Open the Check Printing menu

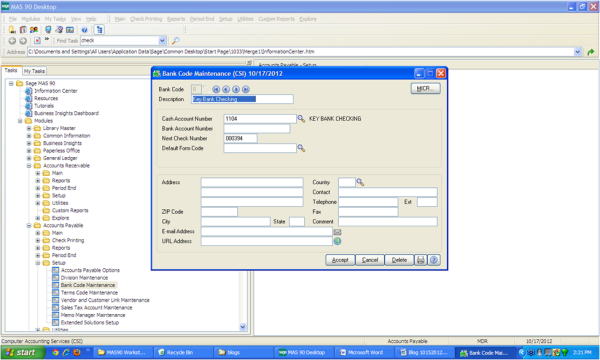click(146, 19)
